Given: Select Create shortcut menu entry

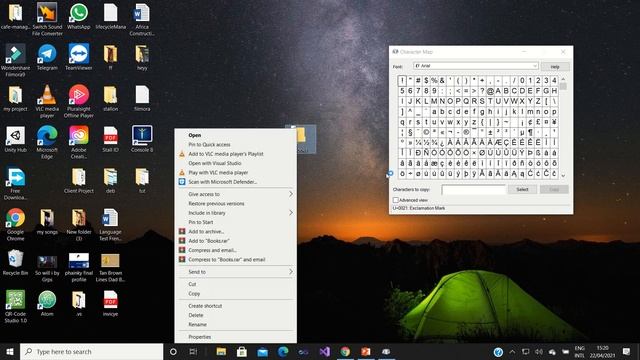Looking at the screenshot, I should tap(236, 306).
